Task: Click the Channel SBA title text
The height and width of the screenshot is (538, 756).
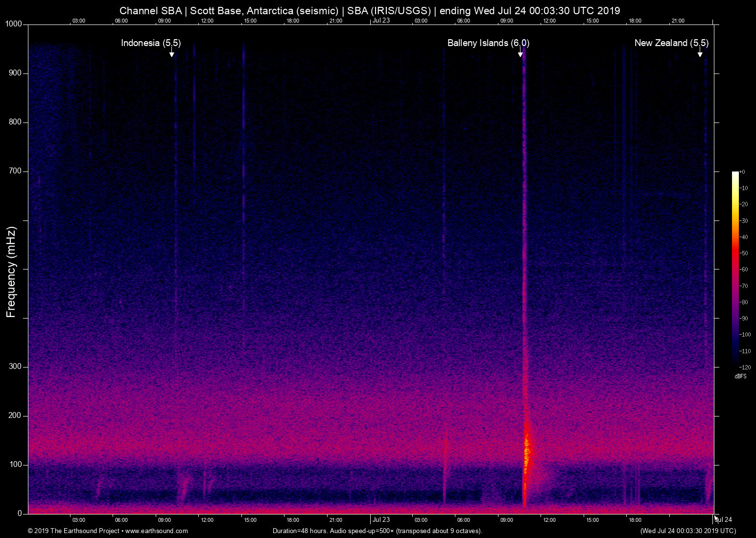Action: (150, 10)
